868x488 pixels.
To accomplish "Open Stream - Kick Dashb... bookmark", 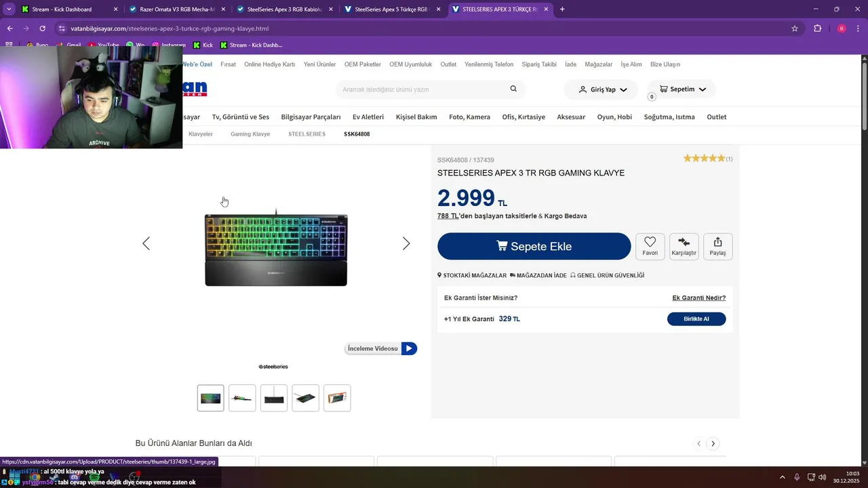I will (250, 45).
